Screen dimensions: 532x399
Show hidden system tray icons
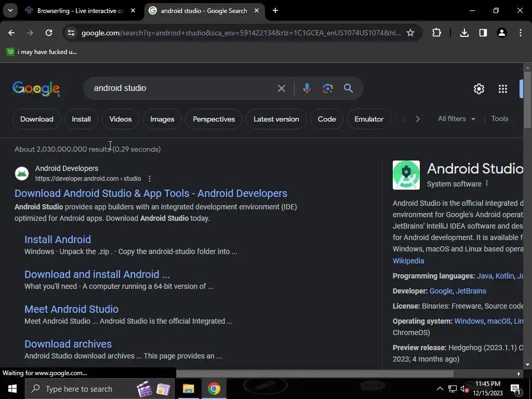point(440,389)
